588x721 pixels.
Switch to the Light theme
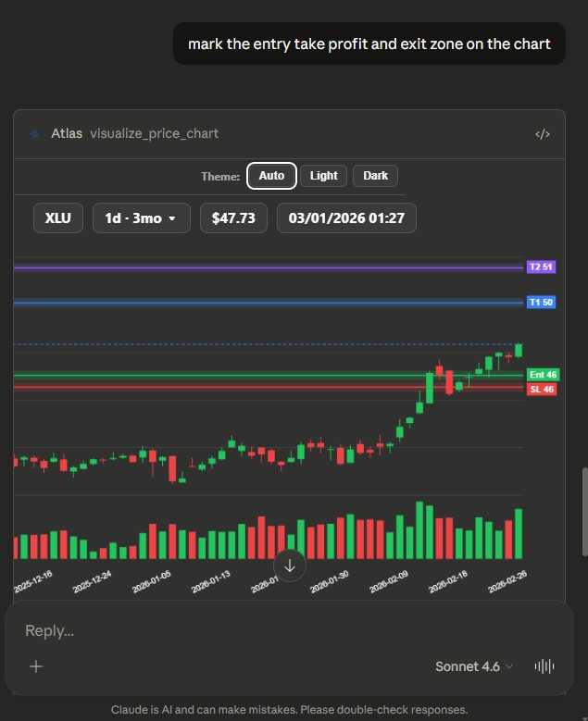coord(323,176)
